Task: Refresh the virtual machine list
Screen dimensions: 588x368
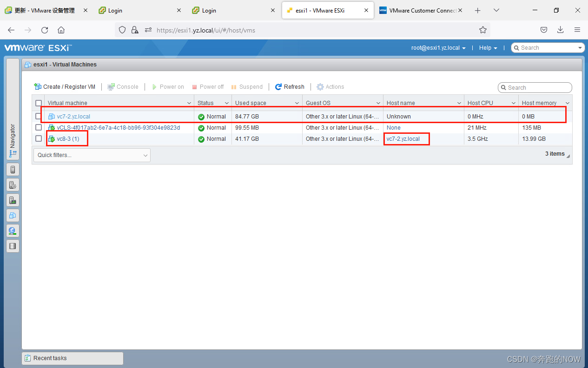Action: 290,87
